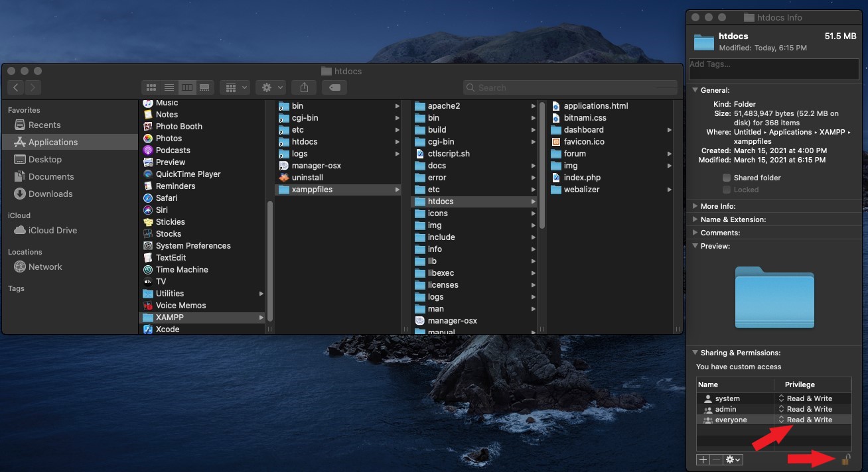Select the Podcasts app icon
This screenshot has height=472, width=868.
(x=148, y=150)
